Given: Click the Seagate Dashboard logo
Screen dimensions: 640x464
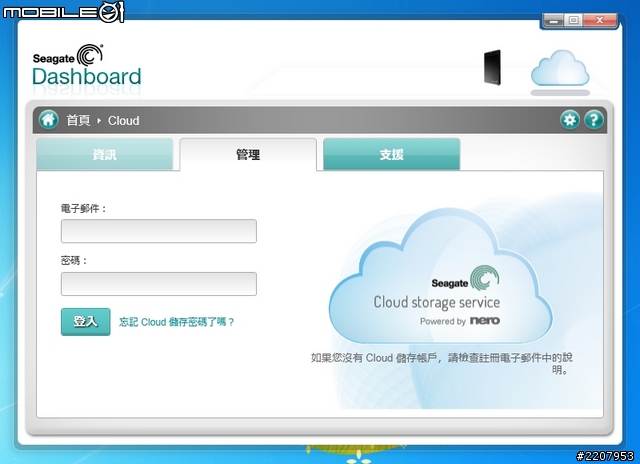Looking at the screenshot, I should point(87,65).
